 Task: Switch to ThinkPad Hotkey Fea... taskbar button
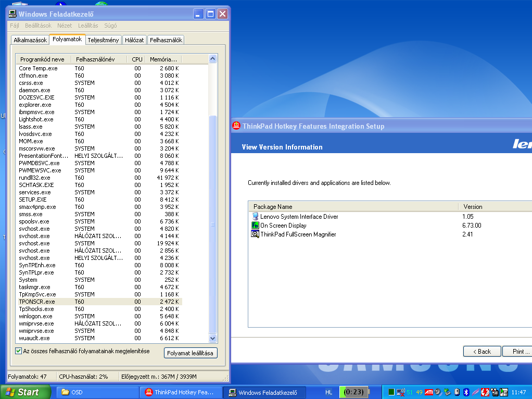181,392
